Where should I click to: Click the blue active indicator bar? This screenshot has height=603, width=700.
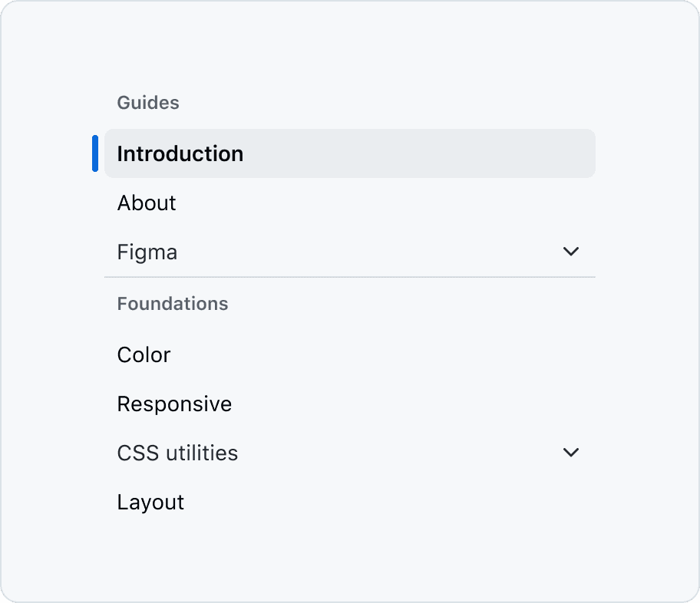tap(95, 153)
